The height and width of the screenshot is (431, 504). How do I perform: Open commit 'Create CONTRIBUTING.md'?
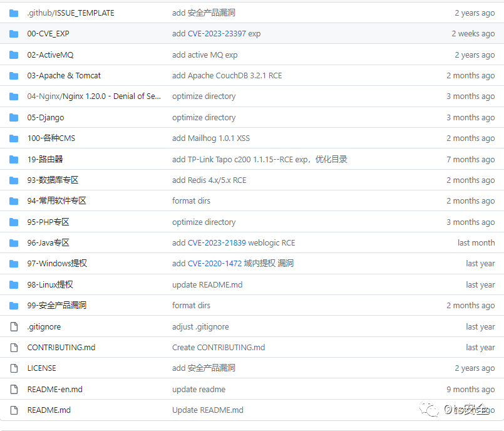coord(219,348)
